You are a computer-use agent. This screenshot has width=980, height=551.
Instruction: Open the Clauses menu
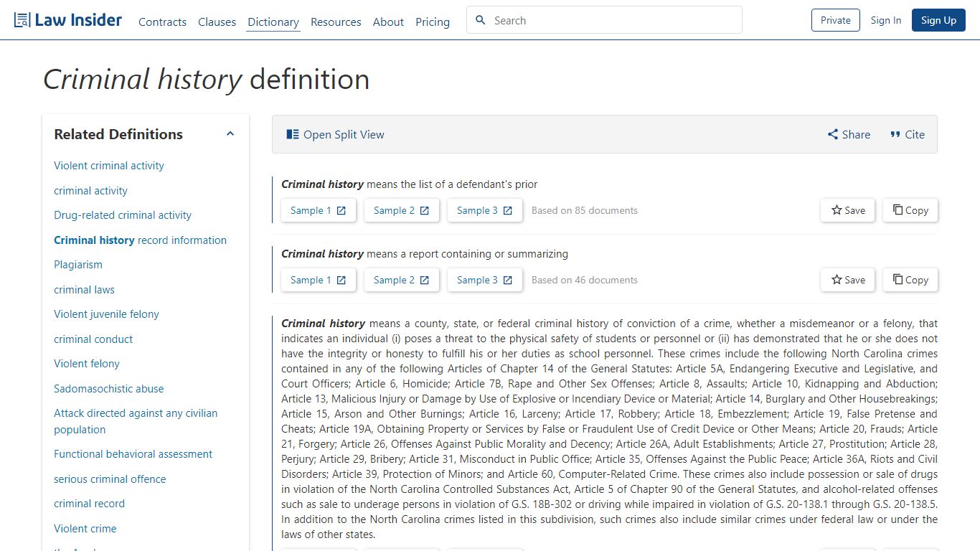coord(217,22)
